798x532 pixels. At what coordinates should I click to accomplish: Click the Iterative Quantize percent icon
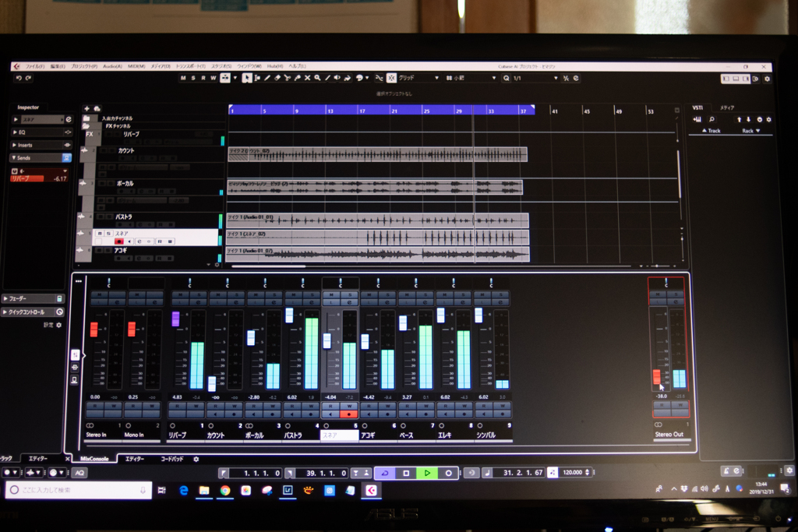(566, 78)
